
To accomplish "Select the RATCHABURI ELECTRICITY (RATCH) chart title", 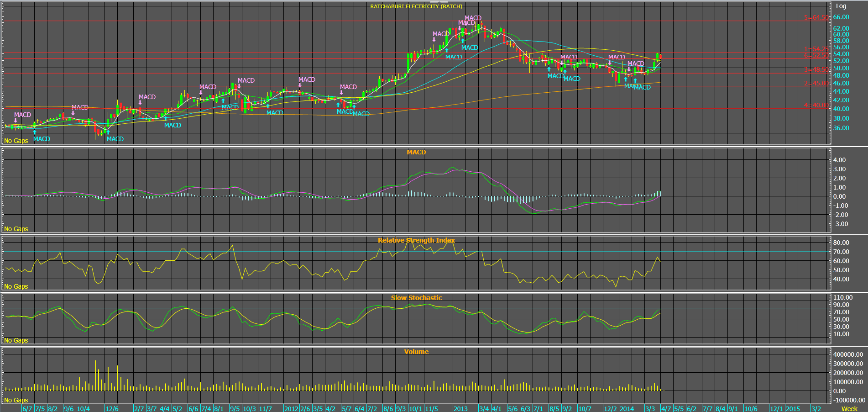I will pos(416,6).
